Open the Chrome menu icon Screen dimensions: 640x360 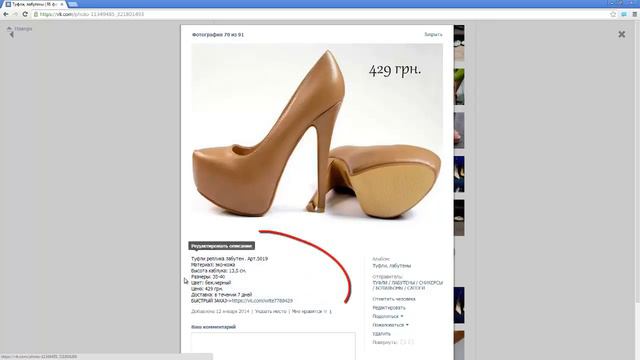point(634,14)
